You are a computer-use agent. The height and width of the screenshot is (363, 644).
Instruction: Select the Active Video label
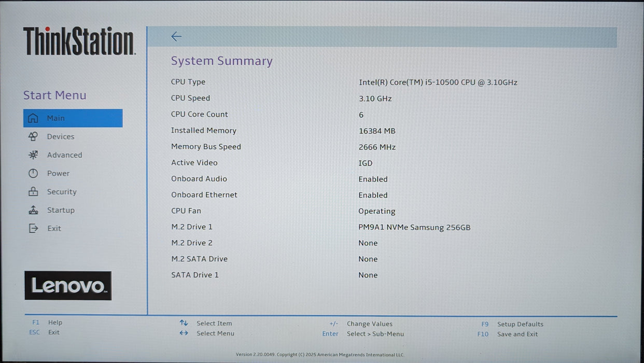coord(194,163)
